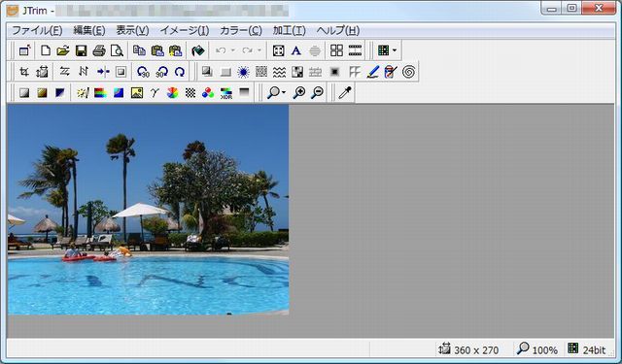Click the Copy icon
The width and height of the screenshot is (622, 364).
click(x=139, y=50)
